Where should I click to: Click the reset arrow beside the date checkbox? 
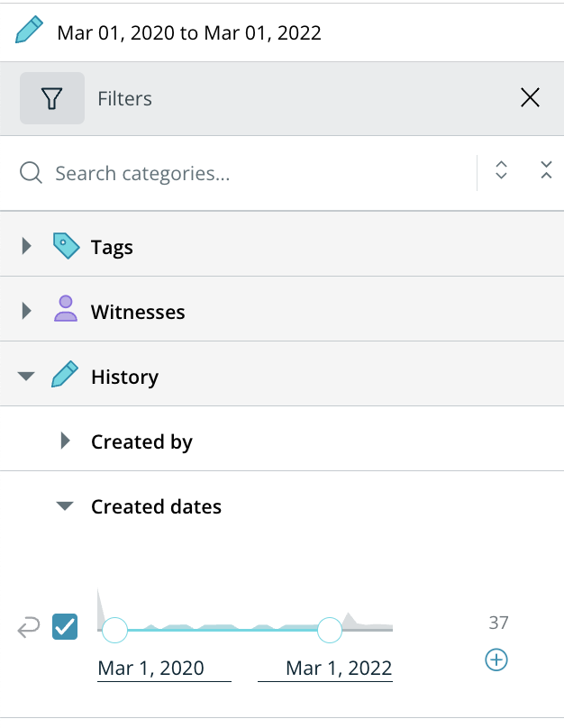(x=29, y=628)
